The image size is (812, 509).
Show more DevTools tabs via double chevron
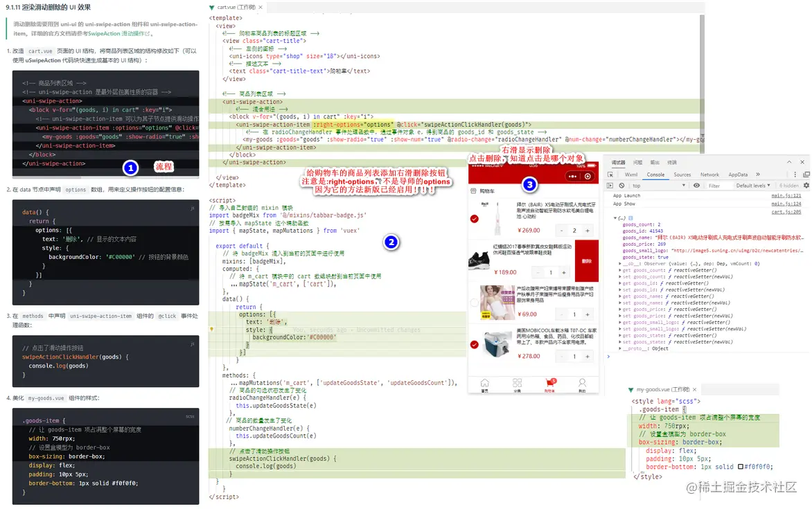click(758, 175)
